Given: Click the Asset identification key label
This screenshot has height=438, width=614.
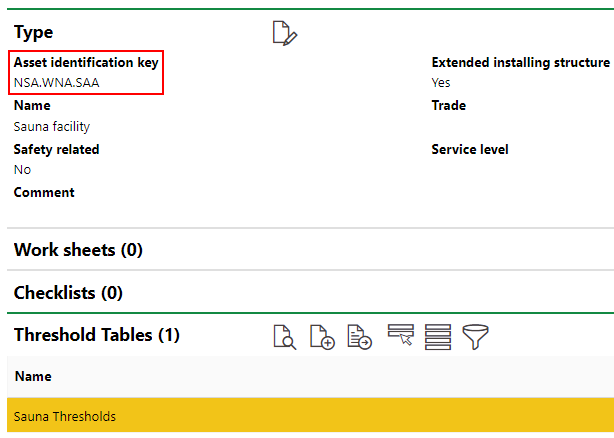Looking at the screenshot, I should (86, 62).
